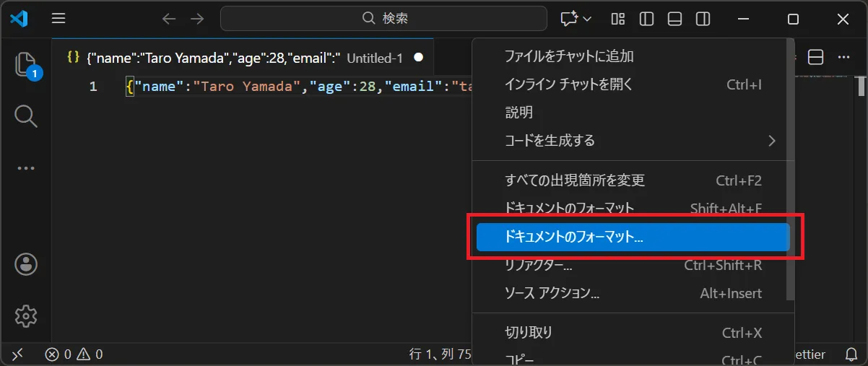Go forward with the right arrow
The image size is (868, 366).
(196, 19)
